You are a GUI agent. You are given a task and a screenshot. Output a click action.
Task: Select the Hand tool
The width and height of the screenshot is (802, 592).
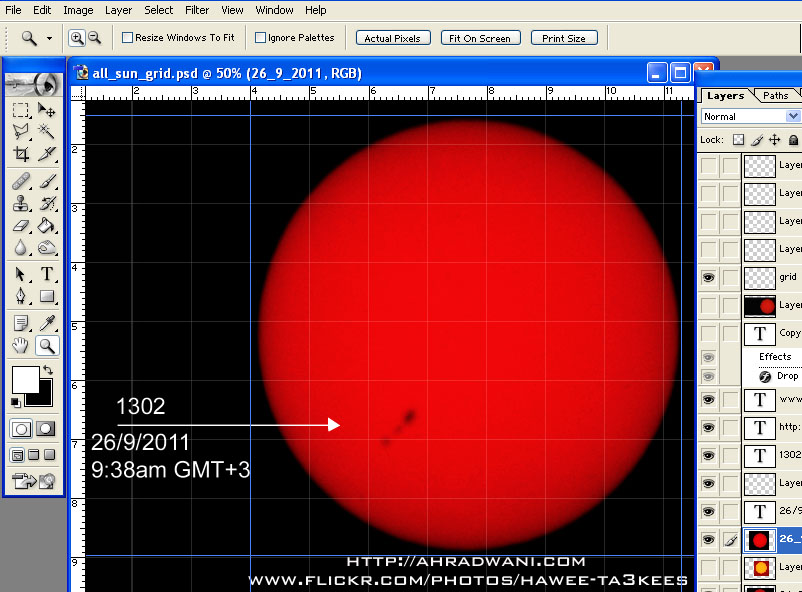21,346
